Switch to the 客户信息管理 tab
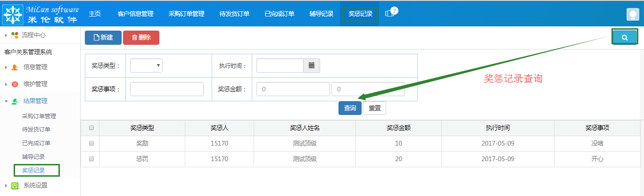The width and height of the screenshot is (644, 196). click(x=135, y=14)
